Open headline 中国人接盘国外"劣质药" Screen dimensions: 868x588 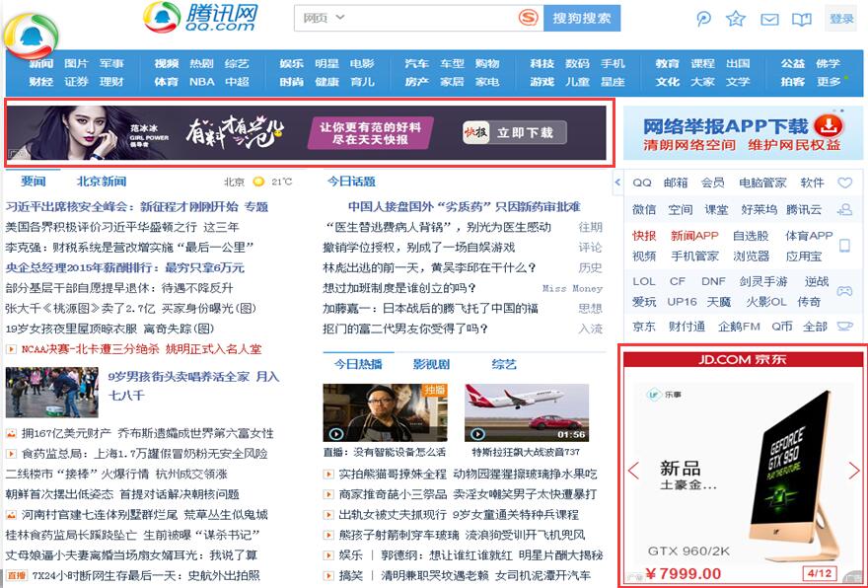coord(464,206)
